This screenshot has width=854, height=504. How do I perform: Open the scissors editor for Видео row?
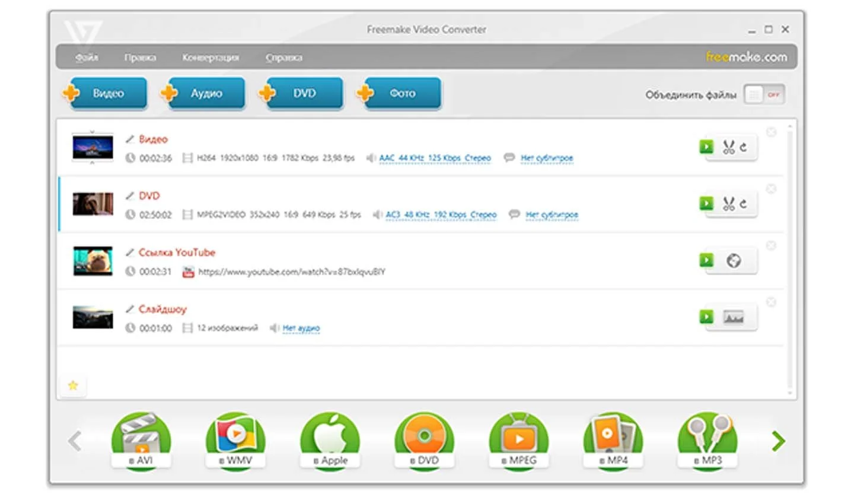[728, 147]
